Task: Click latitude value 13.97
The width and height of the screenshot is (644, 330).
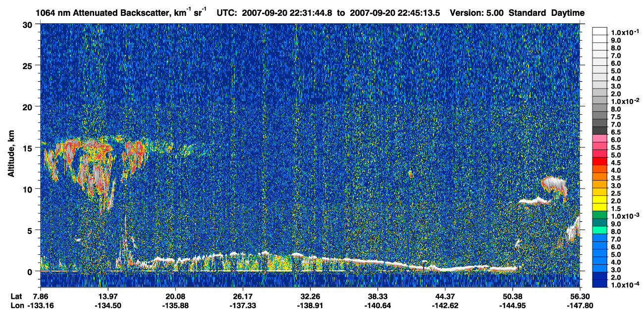Action: [107, 296]
